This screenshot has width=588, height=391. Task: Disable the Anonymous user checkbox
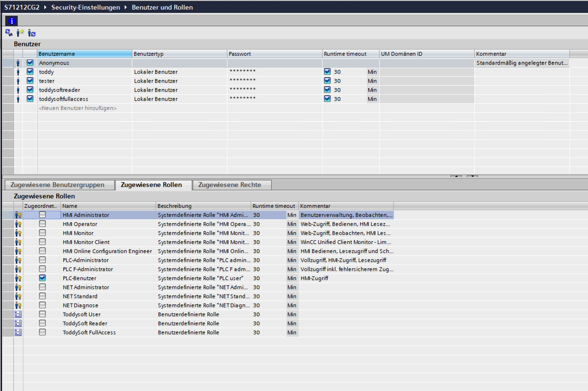point(30,63)
